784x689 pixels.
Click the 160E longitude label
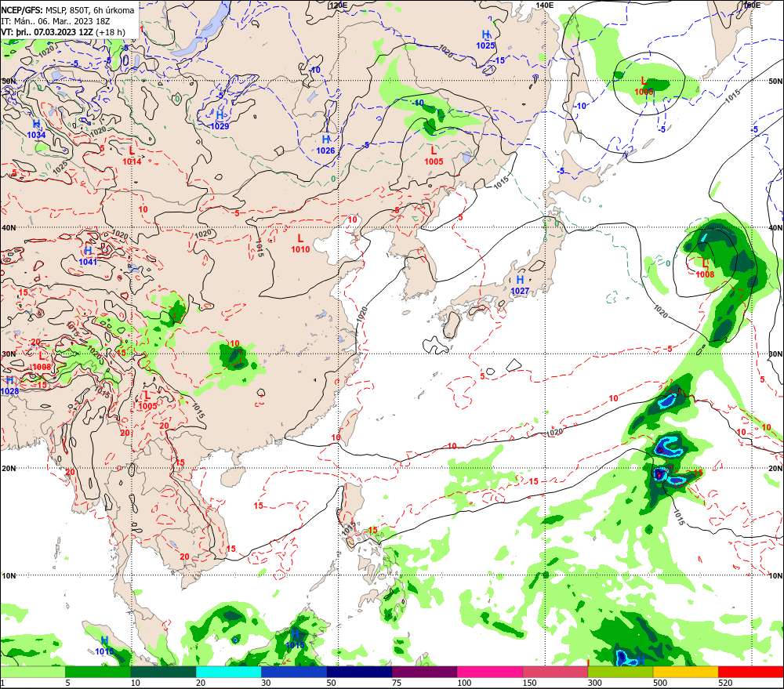point(751,5)
